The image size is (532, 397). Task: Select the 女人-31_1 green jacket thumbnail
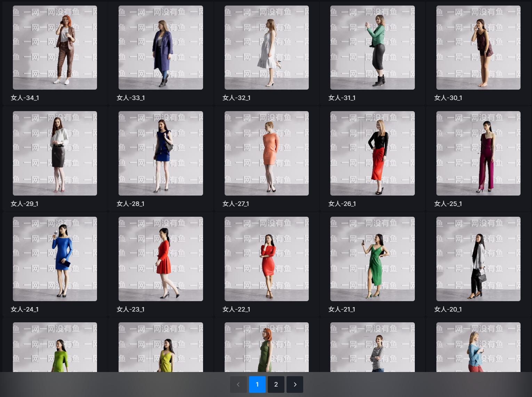coord(372,48)
